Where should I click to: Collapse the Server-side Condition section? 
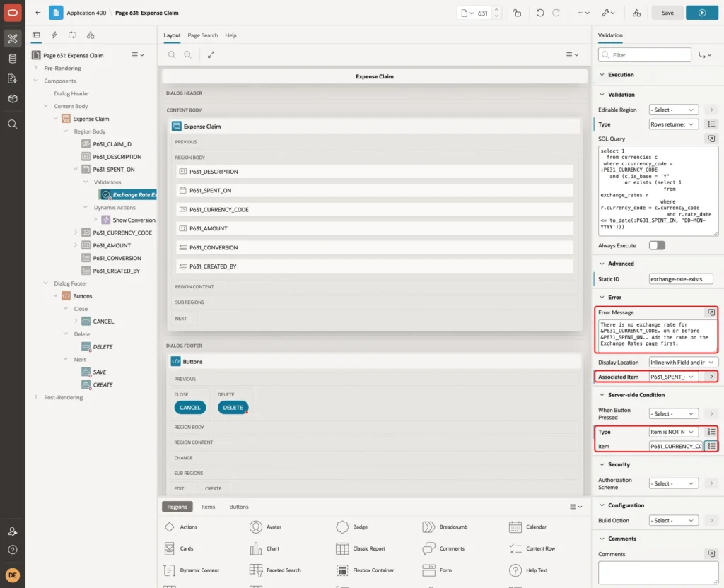pyautogui.click(x=602, y=395)
